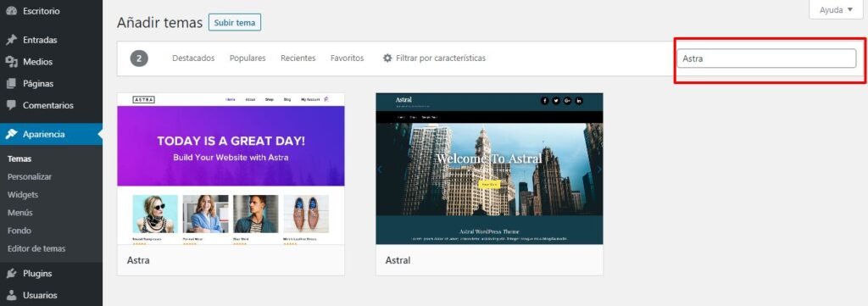Click the left slider arrow in Astral preview
The height and width of the screenshot is (306, 868).
coord(380,170)
